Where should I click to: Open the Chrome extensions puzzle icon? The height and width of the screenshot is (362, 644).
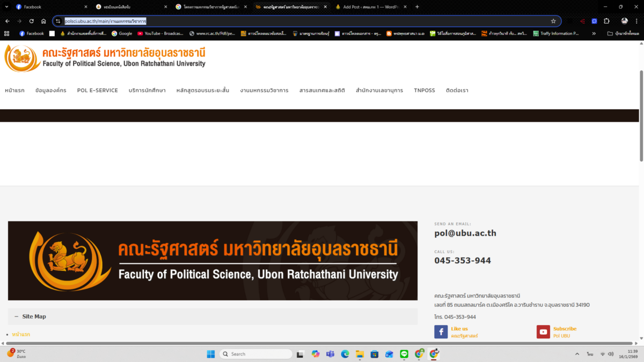(606, 21)
